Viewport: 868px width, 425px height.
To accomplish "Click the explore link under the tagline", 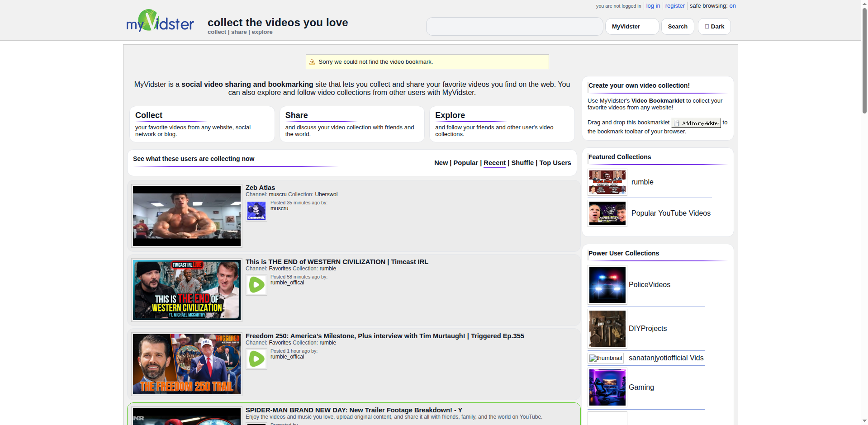I will [262, 32].
